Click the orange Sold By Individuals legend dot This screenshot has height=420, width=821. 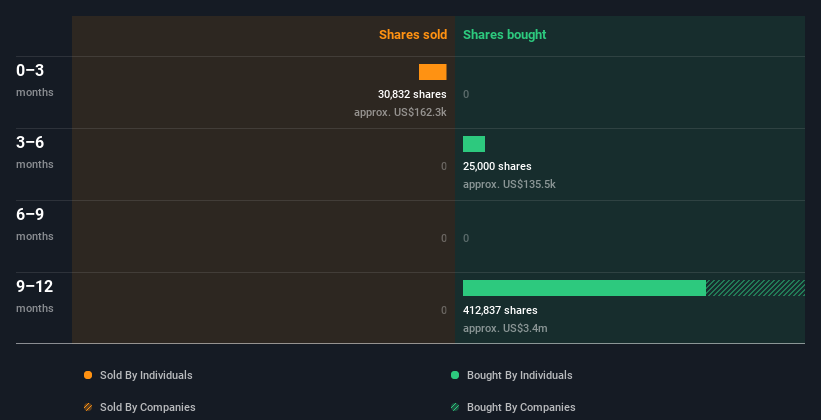click(88, 375)
